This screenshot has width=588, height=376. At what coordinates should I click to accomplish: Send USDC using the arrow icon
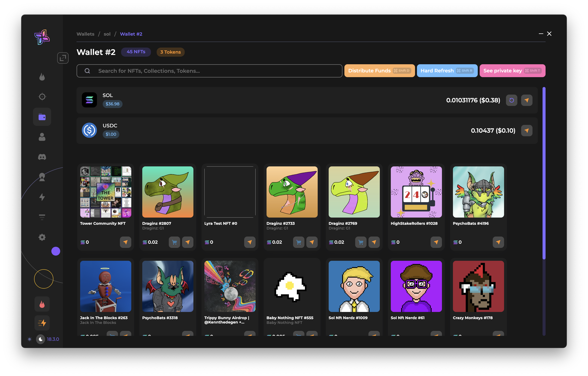[x=526, y=130]
